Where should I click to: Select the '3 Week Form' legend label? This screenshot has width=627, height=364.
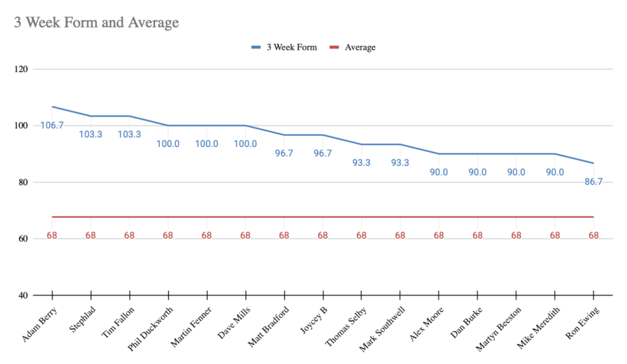[x=291, y=47]
